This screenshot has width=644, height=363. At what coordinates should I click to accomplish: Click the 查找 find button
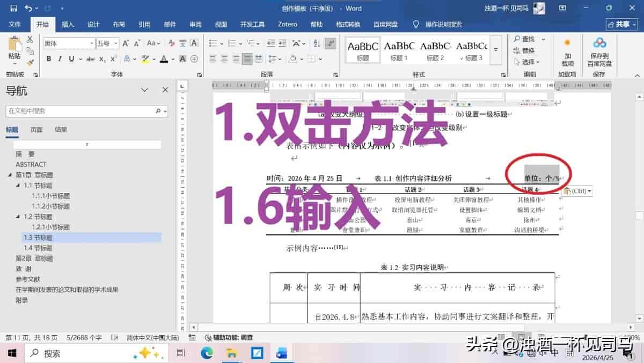tap(524, 39)
